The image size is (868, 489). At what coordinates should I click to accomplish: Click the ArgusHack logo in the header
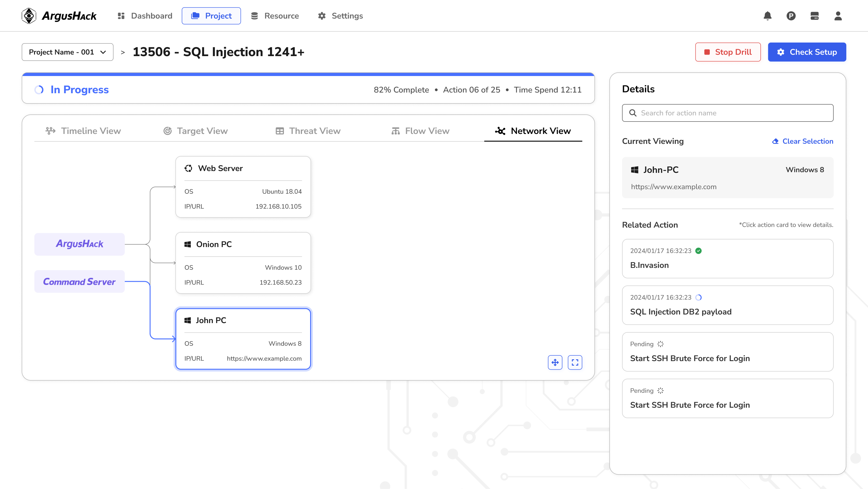click(59, 16)
